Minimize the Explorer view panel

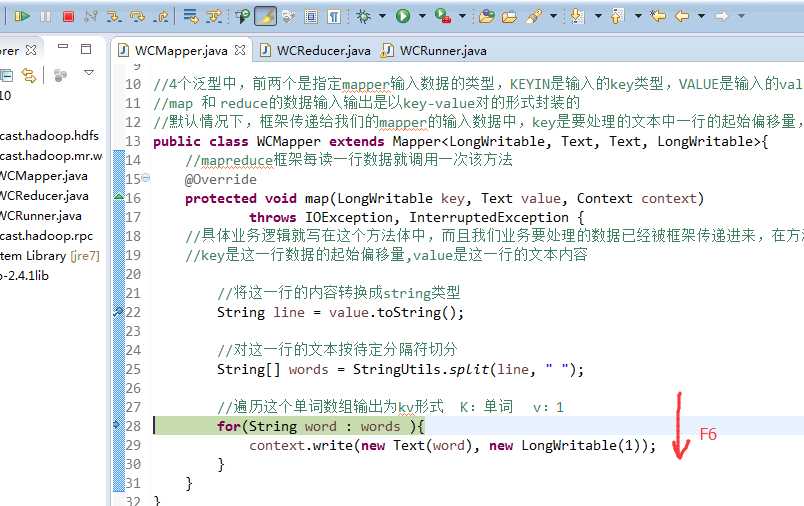click(x=63, y=47)
